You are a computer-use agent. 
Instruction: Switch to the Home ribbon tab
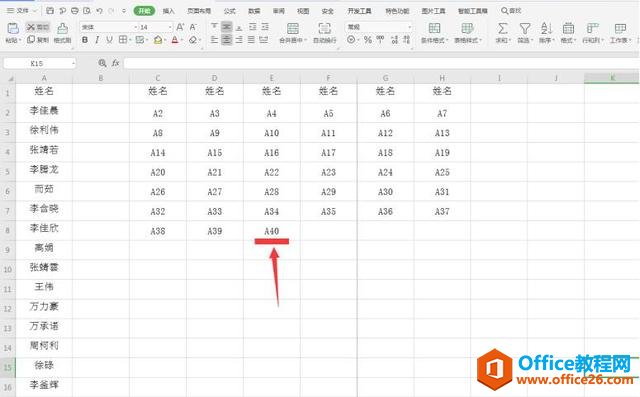tap(144, 11)
